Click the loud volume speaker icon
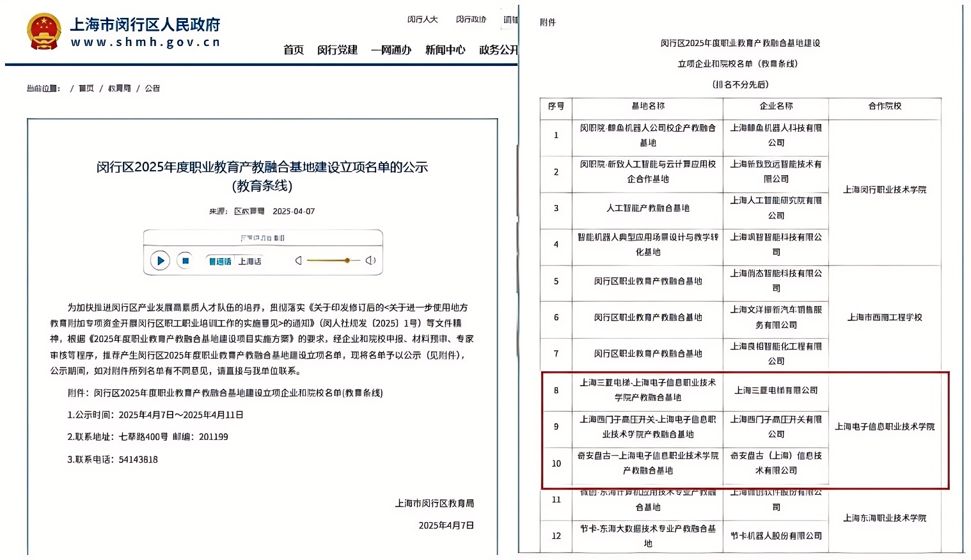 (370, 261)
